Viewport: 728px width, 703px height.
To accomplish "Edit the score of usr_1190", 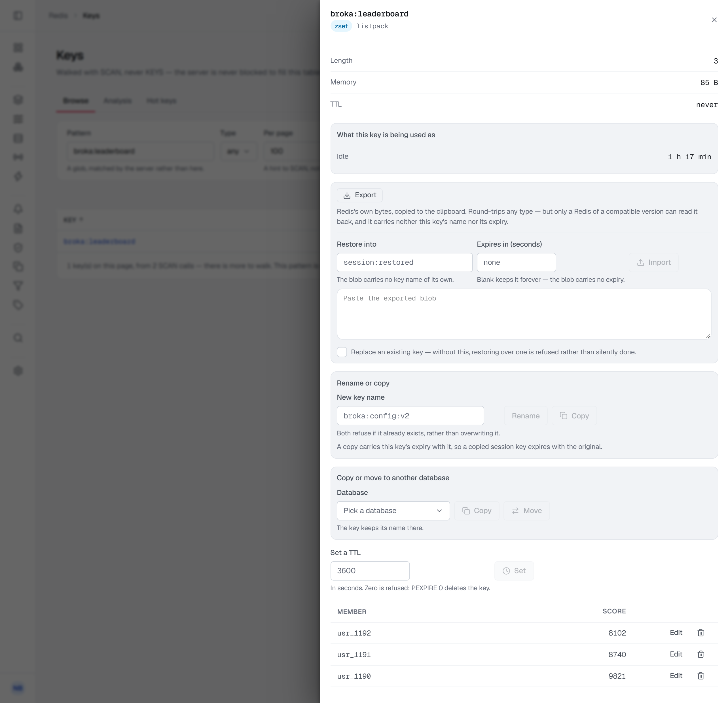I will coord(676,676).
